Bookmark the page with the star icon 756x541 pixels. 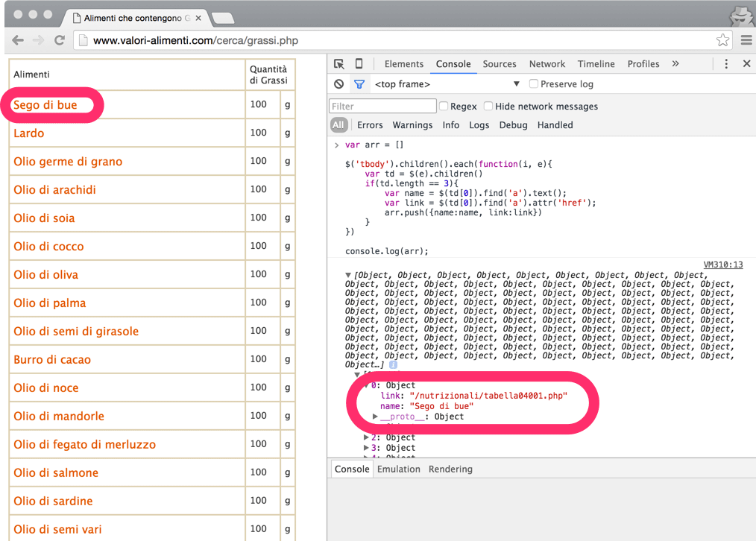[722, 40]
